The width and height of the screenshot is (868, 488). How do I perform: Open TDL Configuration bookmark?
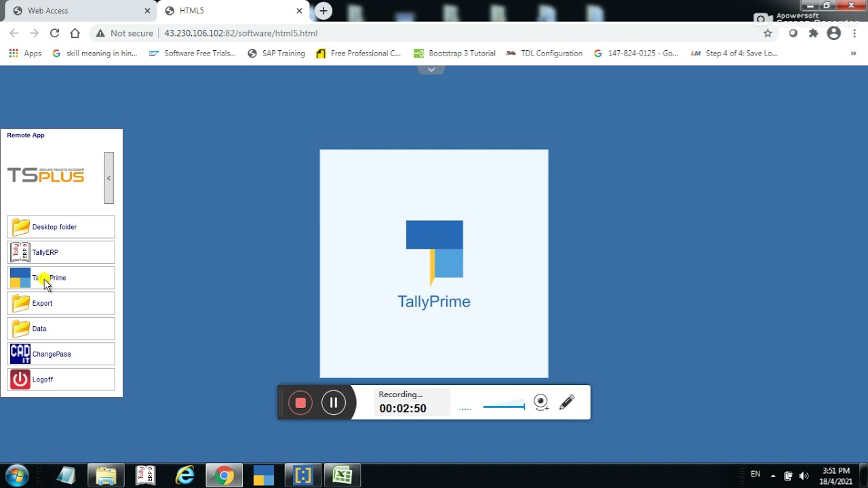click(544, 54)
